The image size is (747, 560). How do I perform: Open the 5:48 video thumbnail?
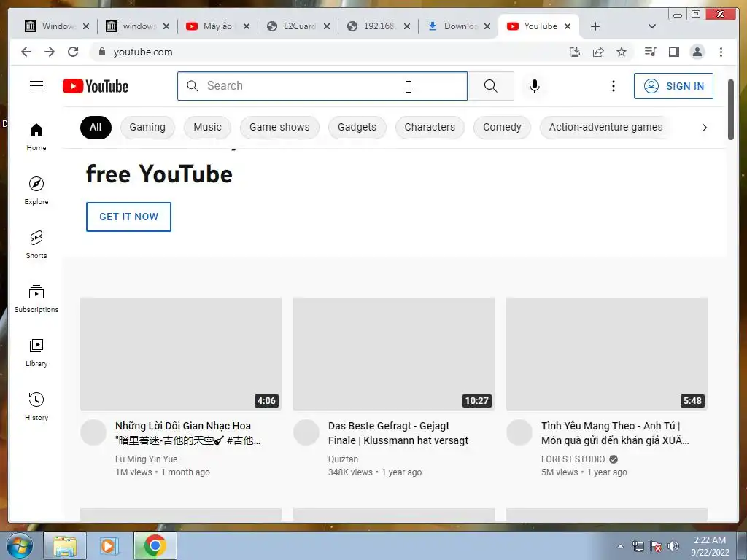(x=606, y=354)
